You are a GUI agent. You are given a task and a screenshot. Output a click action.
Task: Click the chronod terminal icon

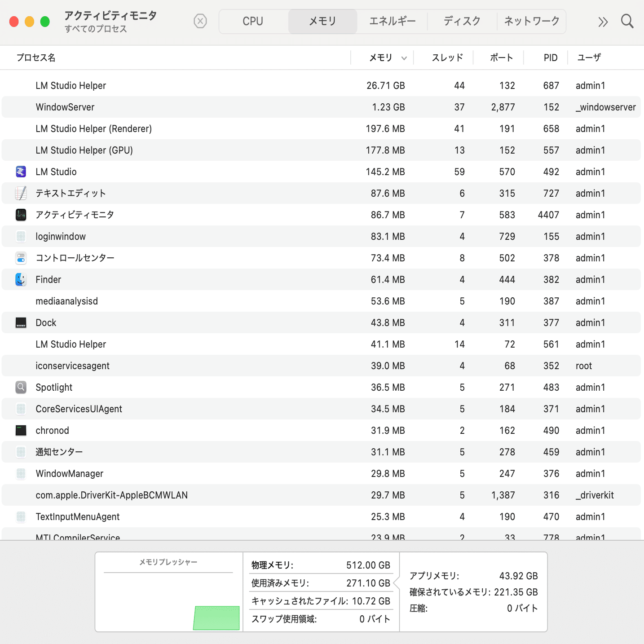tap(21, 430)
